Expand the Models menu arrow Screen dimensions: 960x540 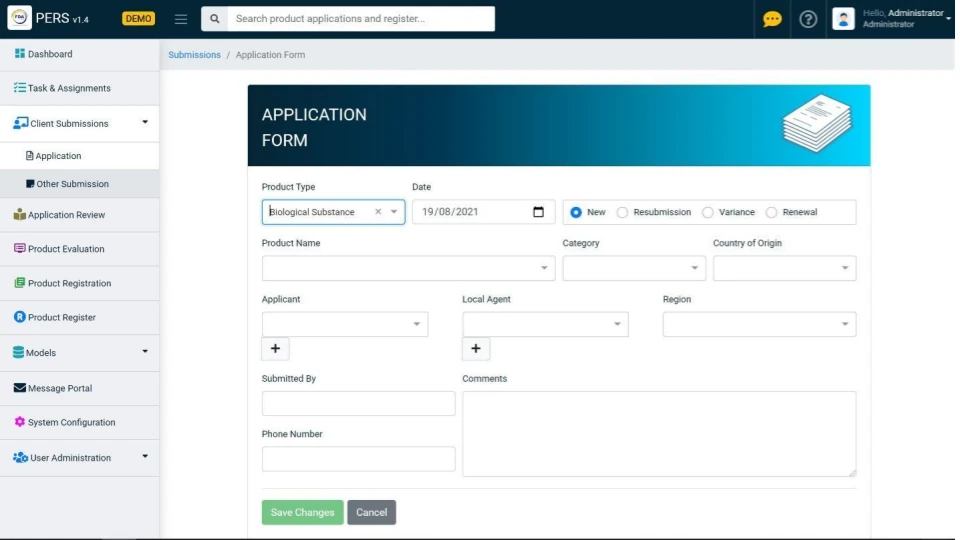point(145,351)
